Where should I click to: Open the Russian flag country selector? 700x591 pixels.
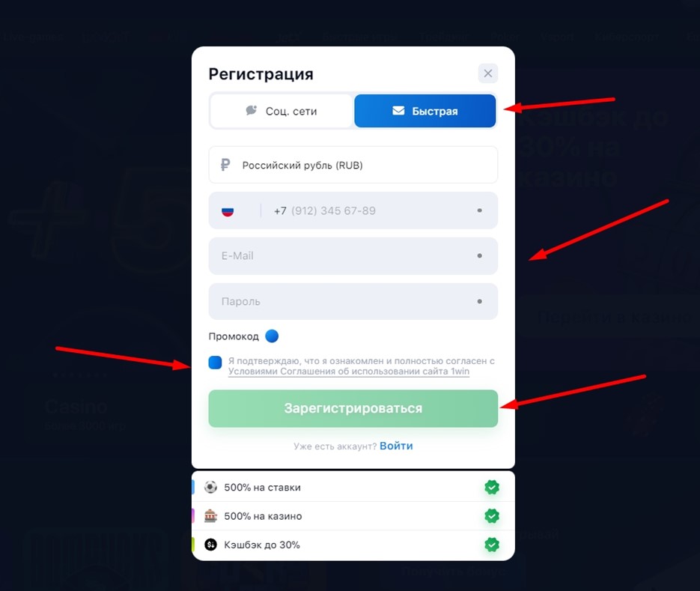(x=228, y=210)
